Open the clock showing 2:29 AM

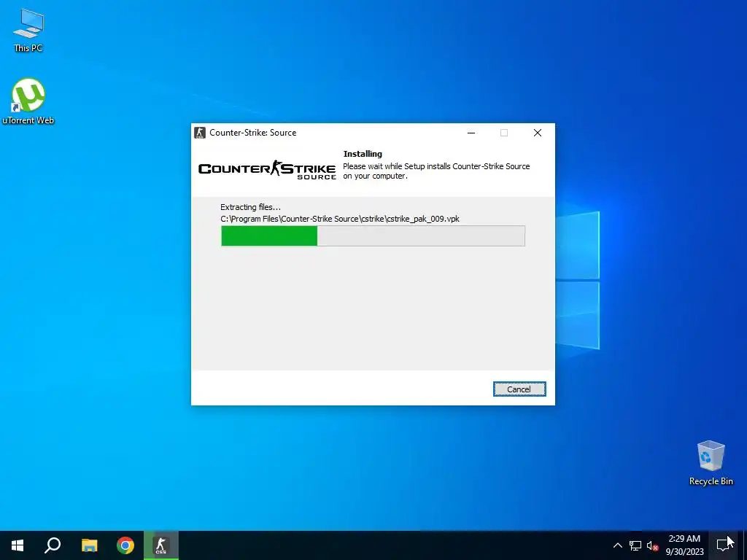684,545
